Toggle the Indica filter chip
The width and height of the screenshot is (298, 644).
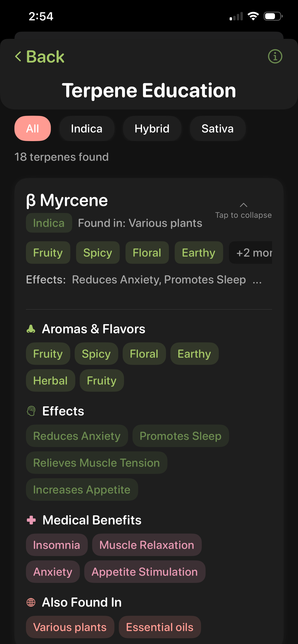pos(87,128)
